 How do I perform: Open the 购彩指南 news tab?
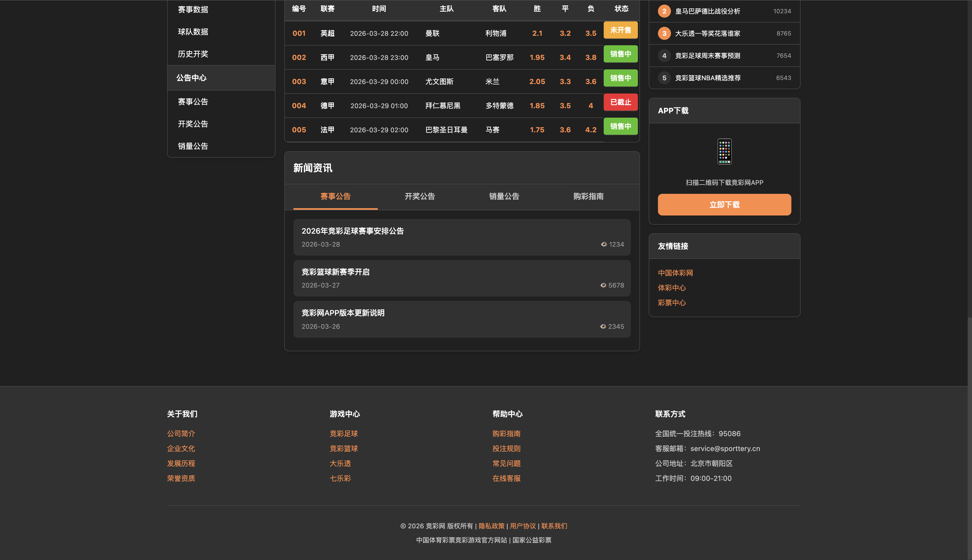(x=588, y=197)
